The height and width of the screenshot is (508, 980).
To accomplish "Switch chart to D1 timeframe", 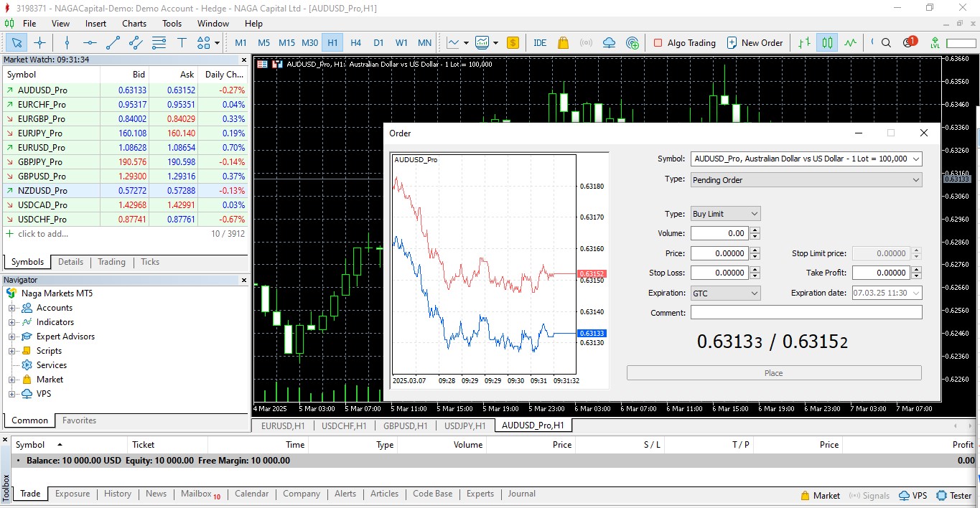I will [x=378, y=43].
